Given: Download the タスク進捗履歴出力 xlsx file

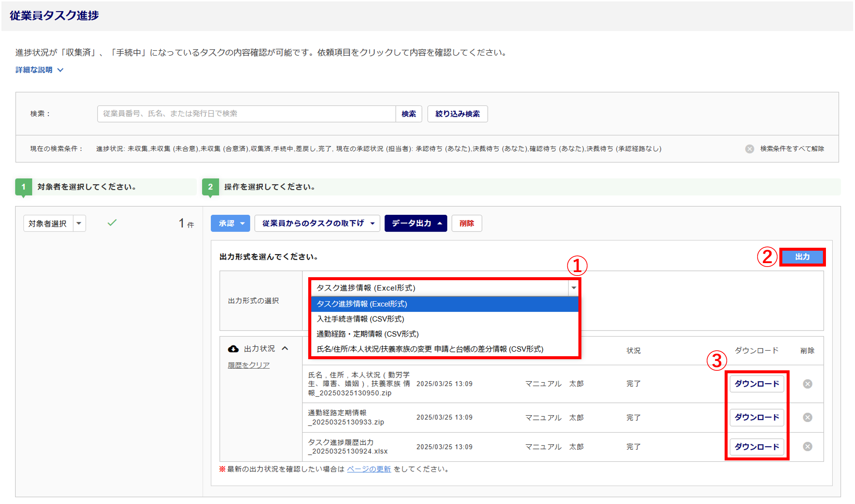Looking at the screenshot, I should pos(756,447).
